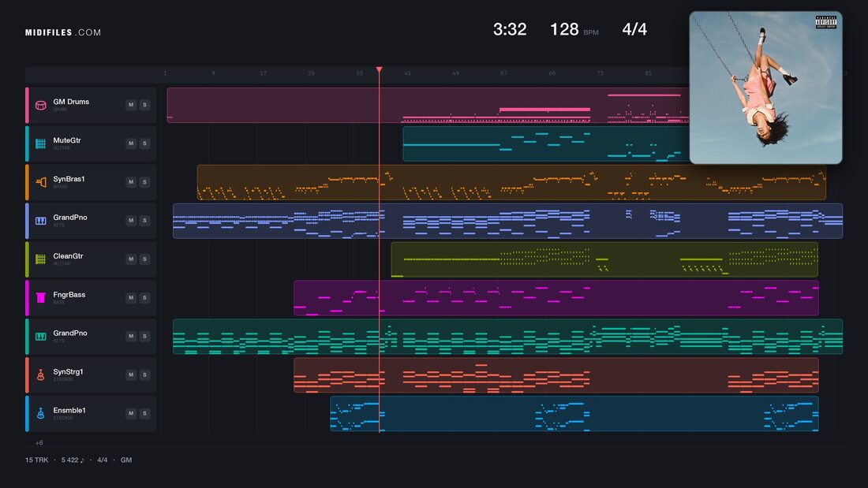Image resolution: width=868 pixels, height=488 pixels.
Task: Select the GM Drums MIDI clip
Action: pos(428,105)
